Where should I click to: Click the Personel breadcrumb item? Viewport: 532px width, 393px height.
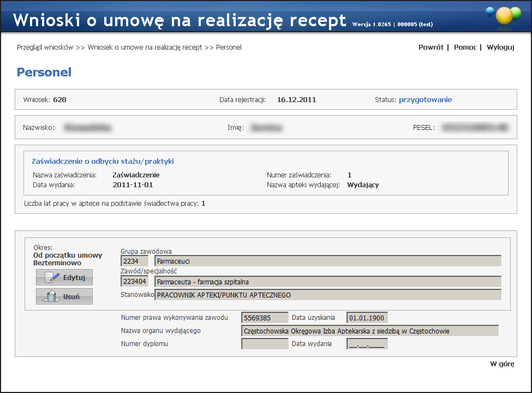229,47
